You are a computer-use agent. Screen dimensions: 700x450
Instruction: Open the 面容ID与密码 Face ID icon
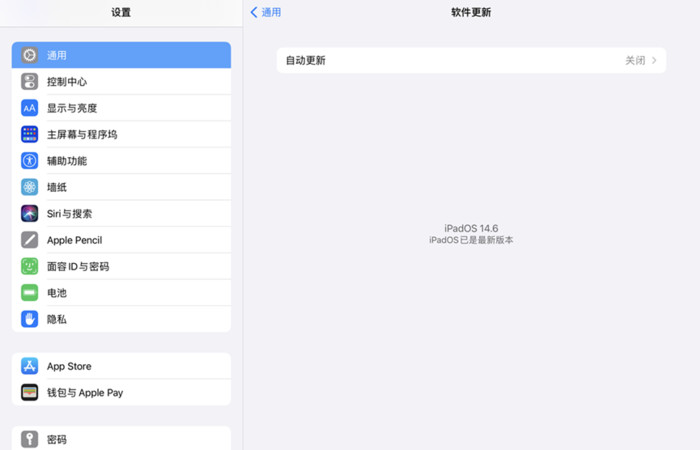(29, 266)
